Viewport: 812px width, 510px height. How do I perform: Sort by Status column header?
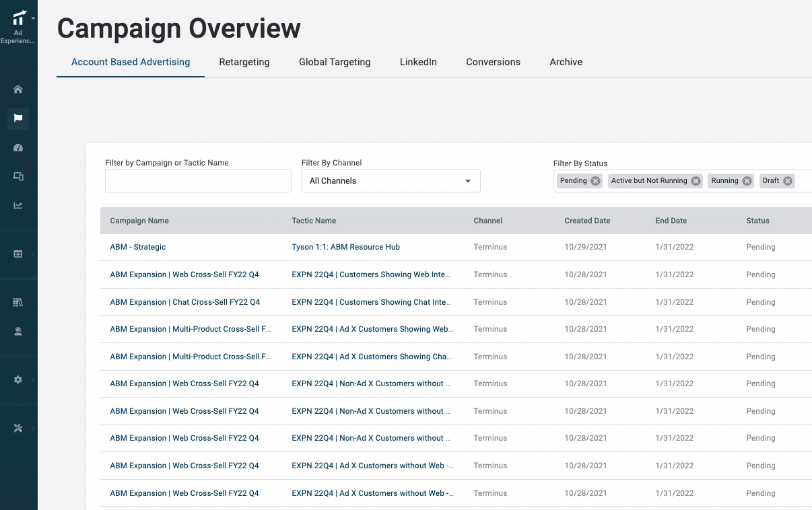tap(757, 221)
